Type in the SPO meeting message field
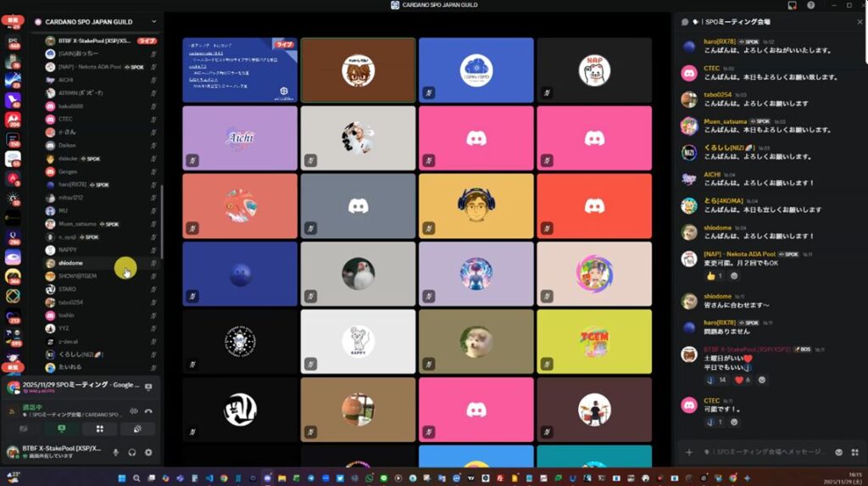 [x=763, y=452]
